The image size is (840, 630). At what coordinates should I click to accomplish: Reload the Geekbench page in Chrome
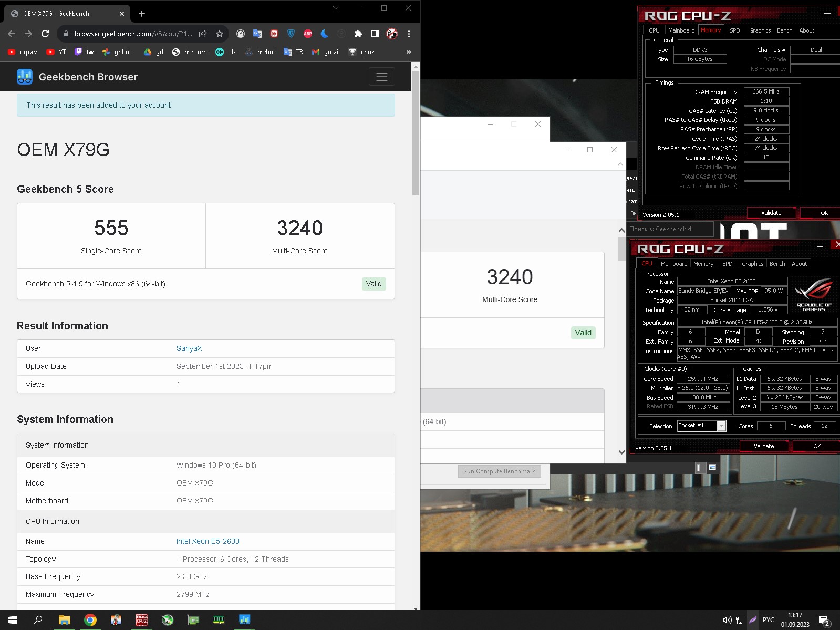point(45,34)
